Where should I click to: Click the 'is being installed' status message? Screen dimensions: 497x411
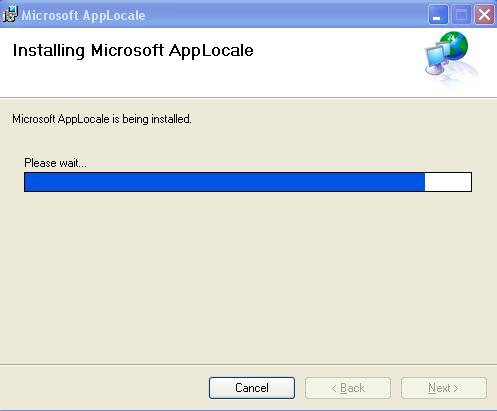point(101,119)
